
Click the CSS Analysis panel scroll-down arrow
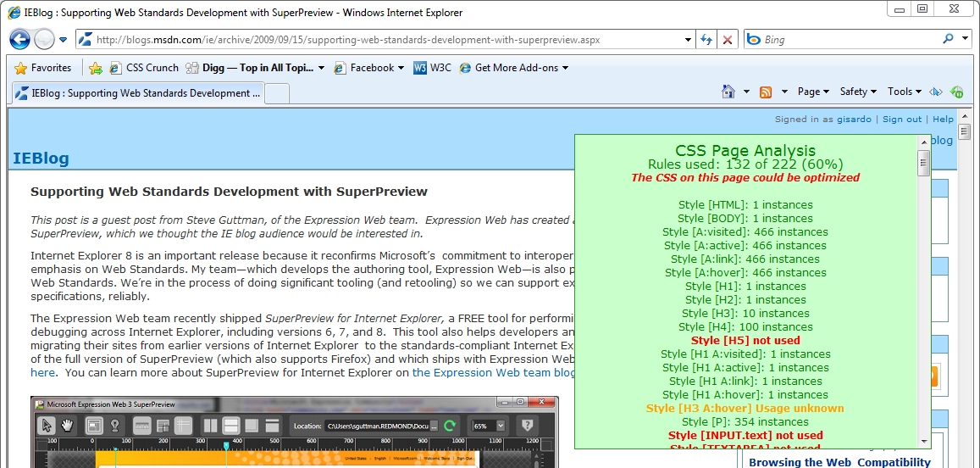point(924,441)
